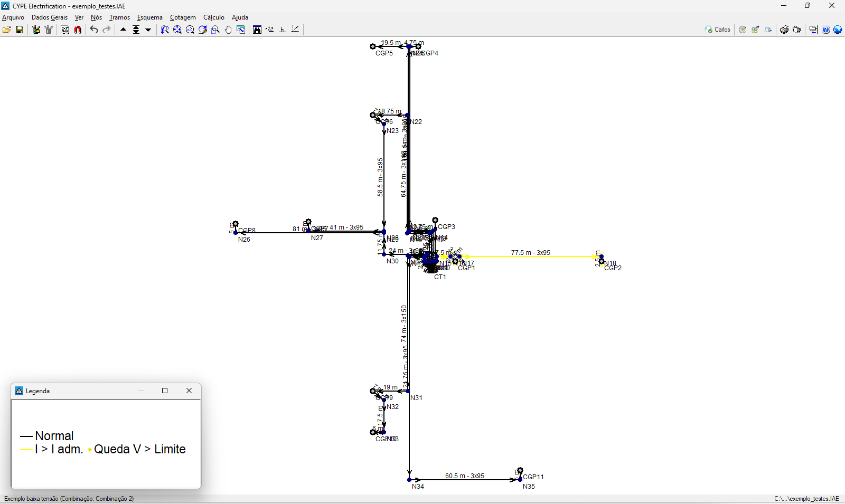Select the yellow 77.5 m - 3x95 line
This screenshot has width=845, height=504.
(x=531, y=256)
